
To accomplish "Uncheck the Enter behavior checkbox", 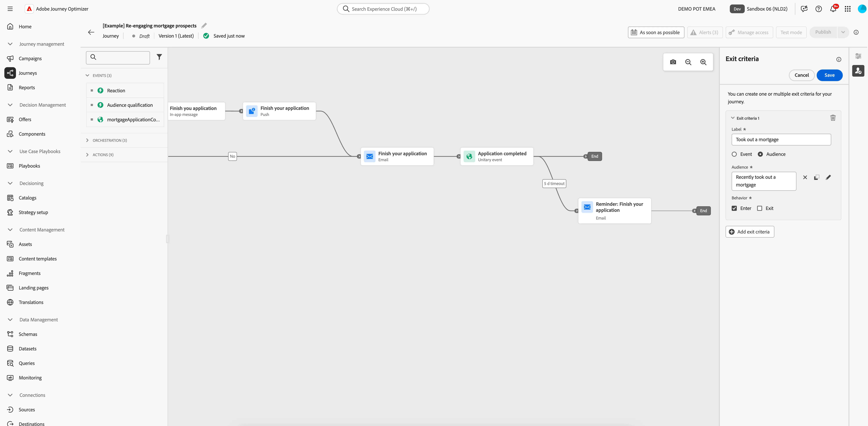I will click(734, 209).
